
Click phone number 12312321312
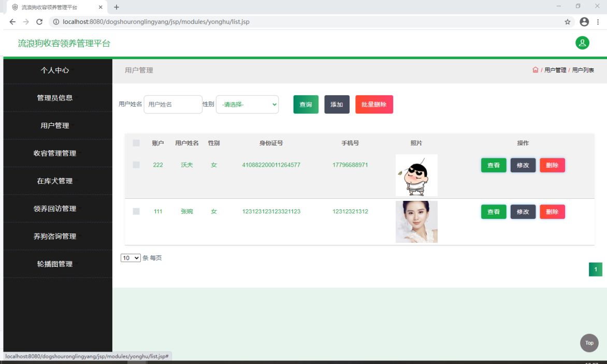(x=350, y=211)
